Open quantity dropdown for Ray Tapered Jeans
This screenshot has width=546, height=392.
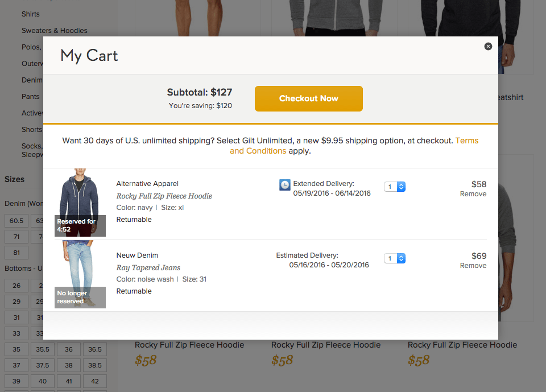point(395,258)
